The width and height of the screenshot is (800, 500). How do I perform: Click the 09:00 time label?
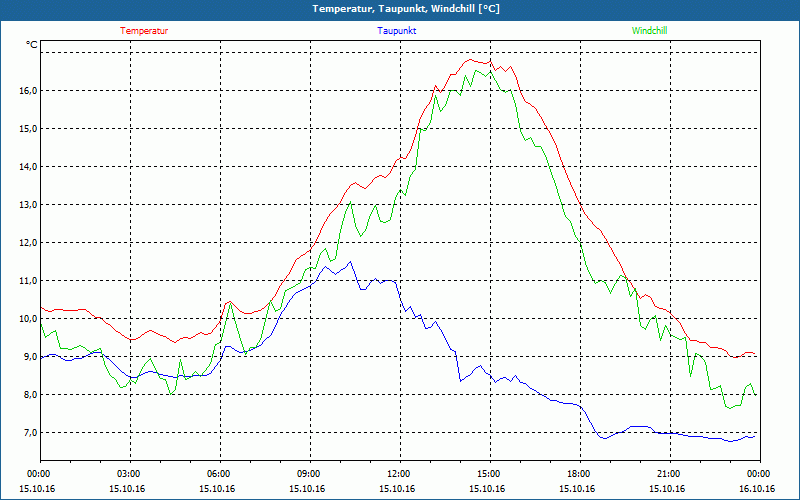click(x=308, y=474)
